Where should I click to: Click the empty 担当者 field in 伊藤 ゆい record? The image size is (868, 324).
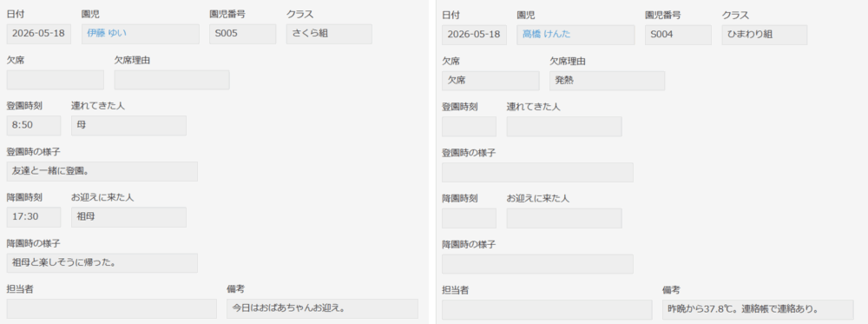coord(112,309)
